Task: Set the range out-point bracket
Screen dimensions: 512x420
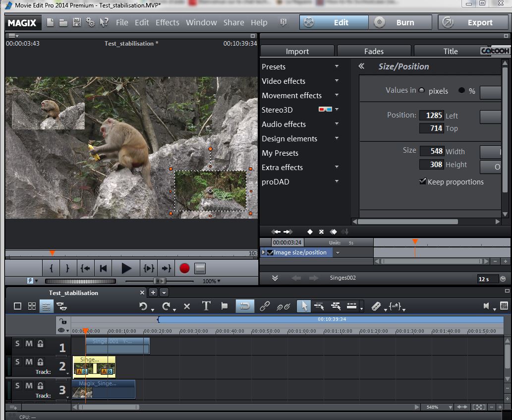Action: click(x=67, y=268)
